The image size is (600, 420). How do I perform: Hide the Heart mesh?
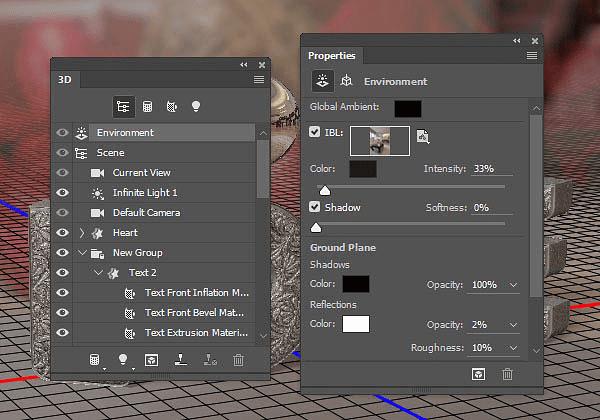[x=62, y=232]
